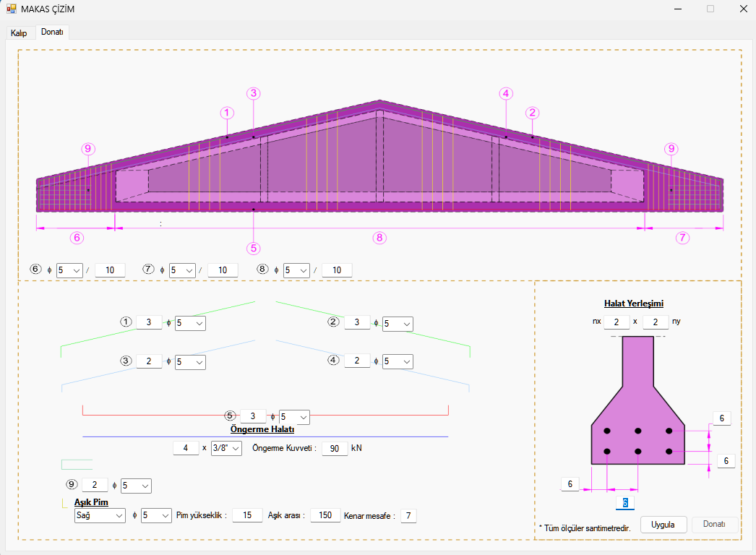Viewport: 756px width, 555px height.
Task: Click the Donatı button beside Uygula
Action: tap(714, 525)
